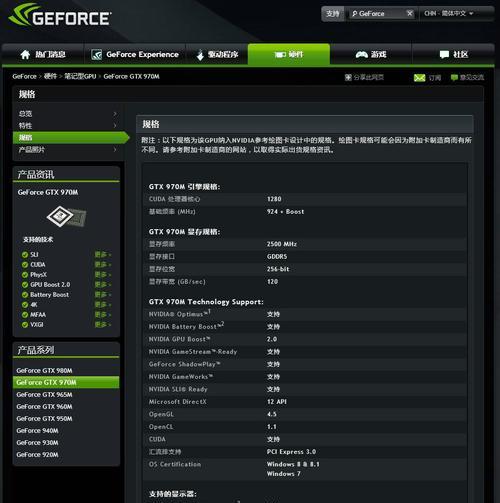500x503 pixels.
Task: Clear the search field with X
Action: (x=410, y=13)
